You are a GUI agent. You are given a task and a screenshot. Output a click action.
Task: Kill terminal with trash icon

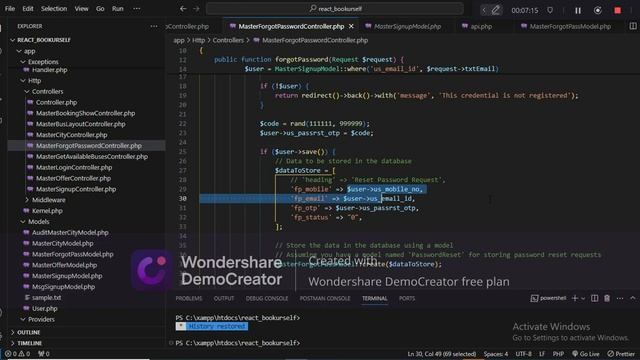[x=607, y=298]
